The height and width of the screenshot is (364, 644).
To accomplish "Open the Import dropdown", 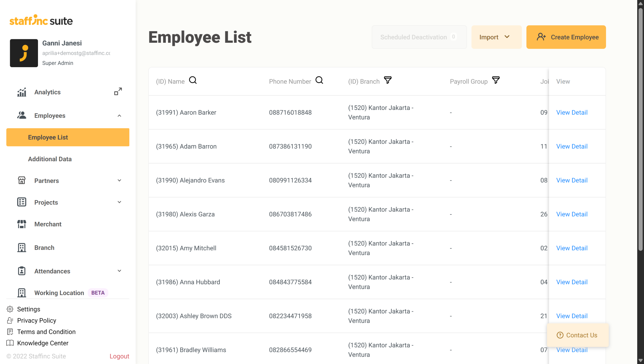I will click(x=496, y=37).
